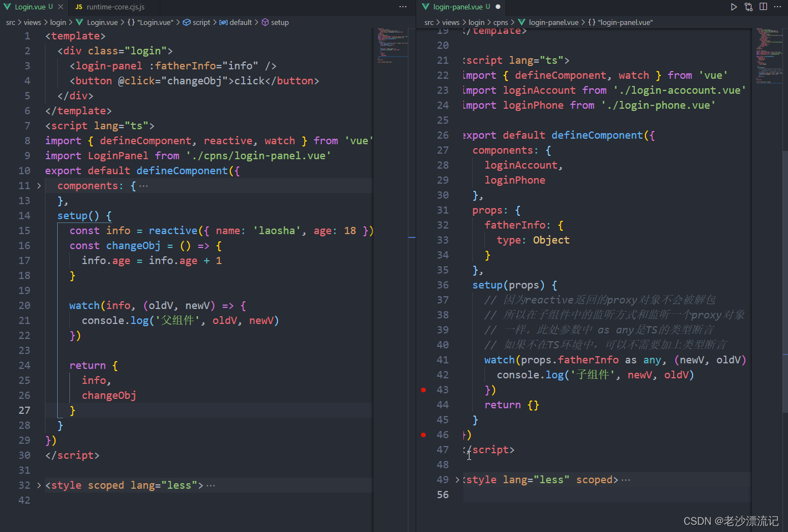Click 'LoginPanel' in the import statement

118,156
